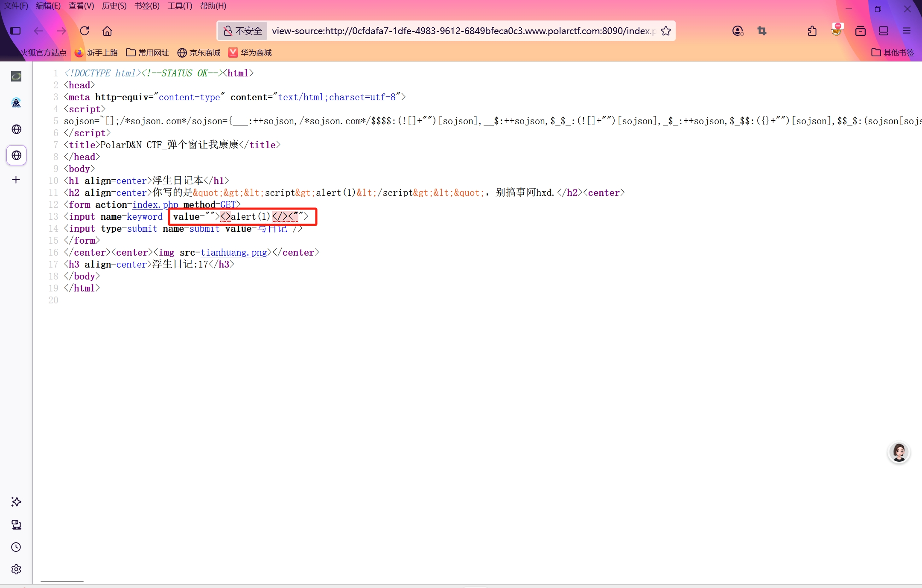Open the 历史(S) menu
The height and width of the screenshot is (588, 922).
click(114, 6)
